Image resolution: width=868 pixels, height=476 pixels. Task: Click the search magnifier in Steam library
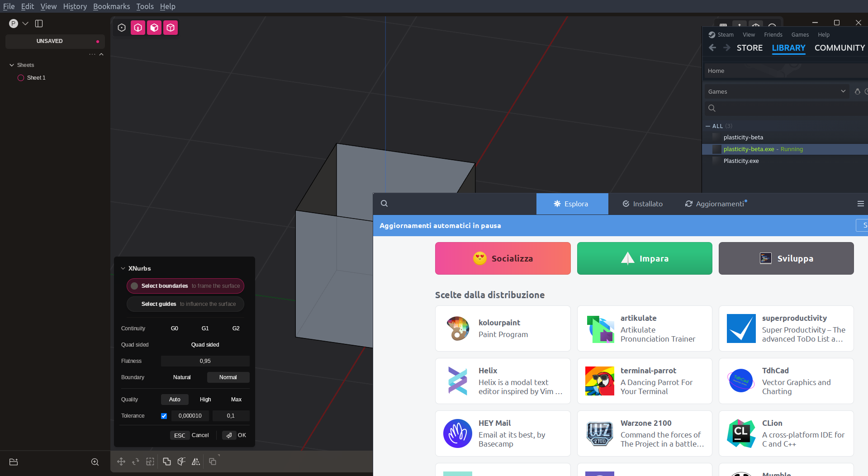[x=711, y=108]
